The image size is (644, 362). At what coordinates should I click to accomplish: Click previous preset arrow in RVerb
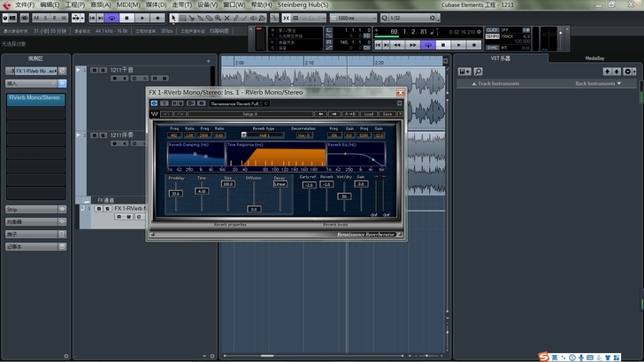pos(321,114)
